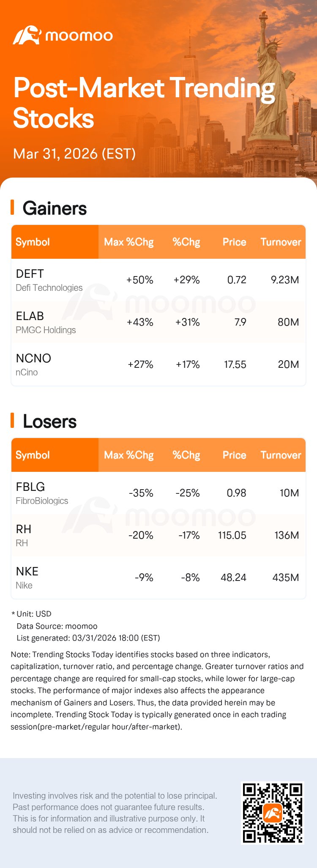Viewport: 317px width, 868px height.
Task: Click the Mar 31, 2026 date text
Action: point(74,153)
